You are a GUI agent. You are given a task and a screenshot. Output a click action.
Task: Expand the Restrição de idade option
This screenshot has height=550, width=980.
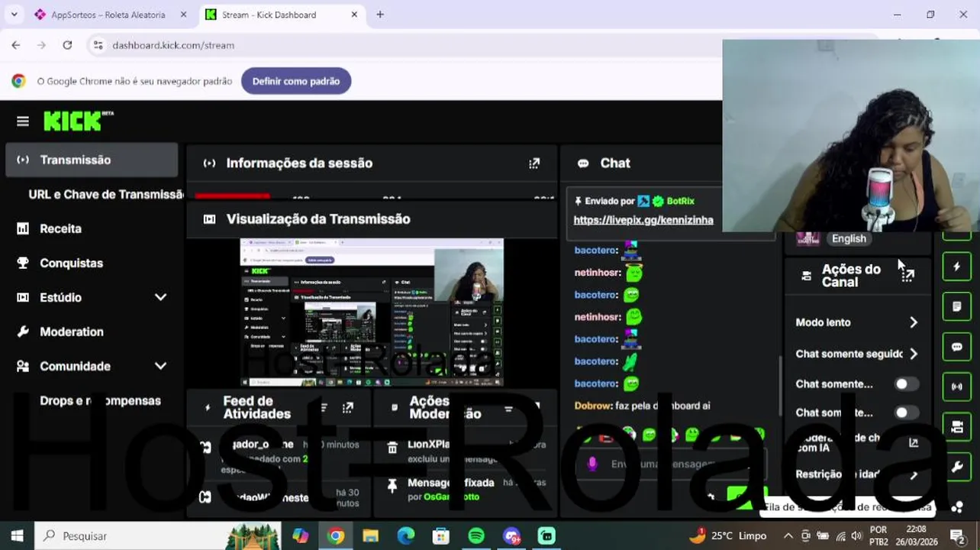click(857, 474)
